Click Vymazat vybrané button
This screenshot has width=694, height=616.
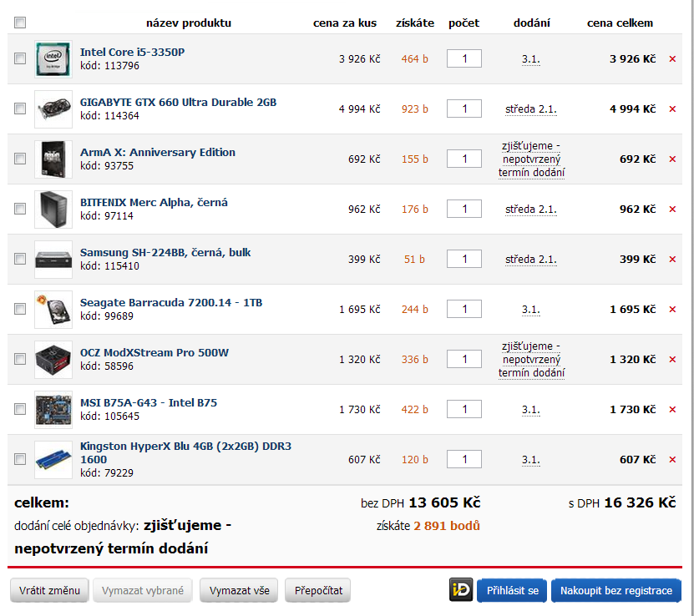point(143,590)
